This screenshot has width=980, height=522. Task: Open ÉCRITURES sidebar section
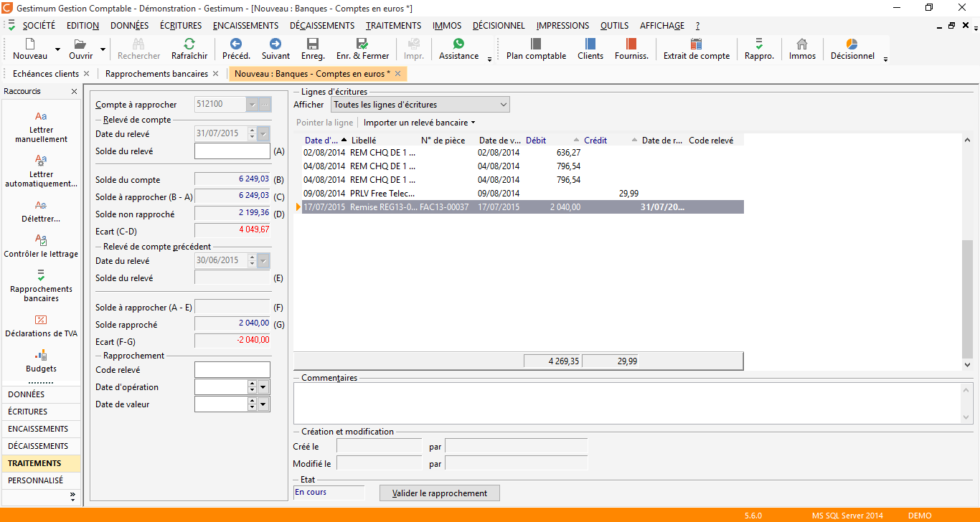pos(41,412)
